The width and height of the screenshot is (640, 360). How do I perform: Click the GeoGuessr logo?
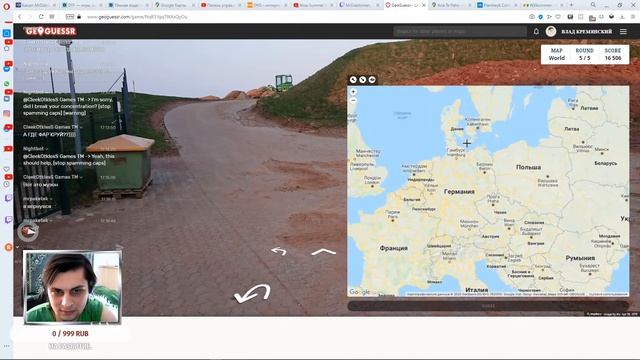point(50,31)
